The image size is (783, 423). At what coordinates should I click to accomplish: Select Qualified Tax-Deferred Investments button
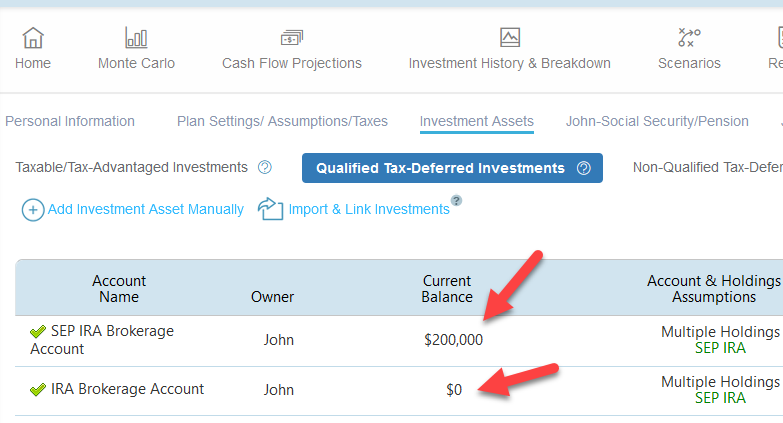(x=452, y=168)
